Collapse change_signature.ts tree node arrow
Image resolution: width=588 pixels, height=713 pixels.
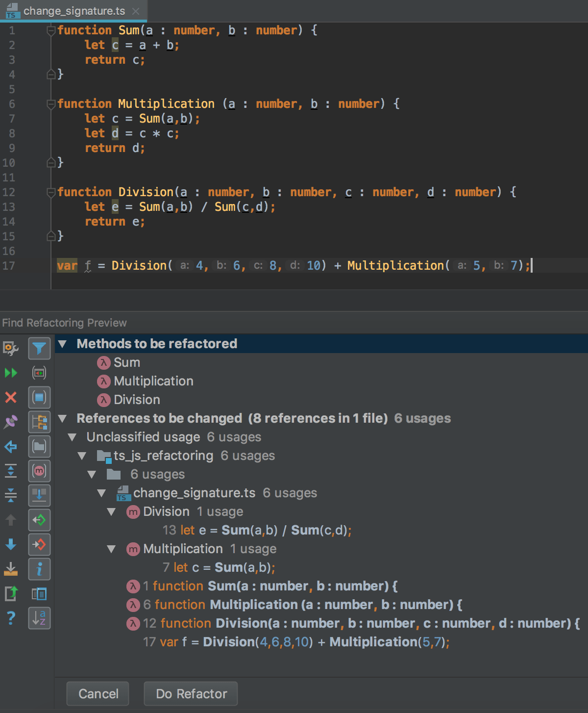pos(101,493)
